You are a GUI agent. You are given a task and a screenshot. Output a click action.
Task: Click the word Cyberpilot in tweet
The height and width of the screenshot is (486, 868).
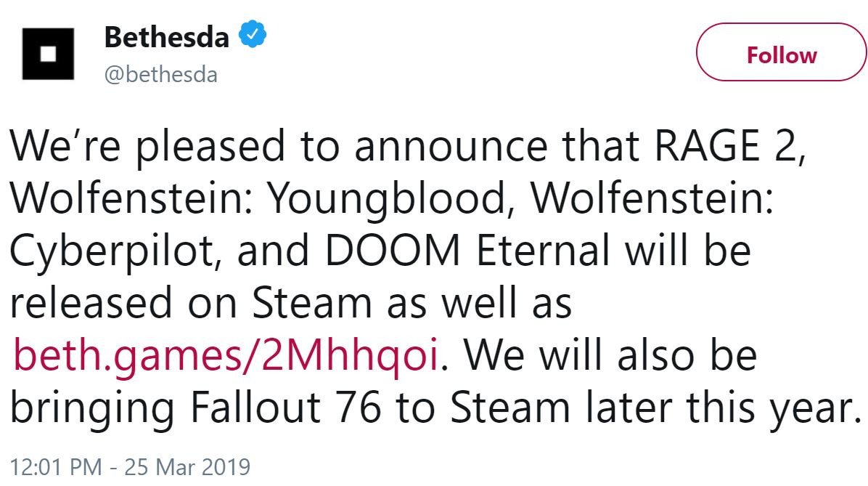click(x=111, y=251)
